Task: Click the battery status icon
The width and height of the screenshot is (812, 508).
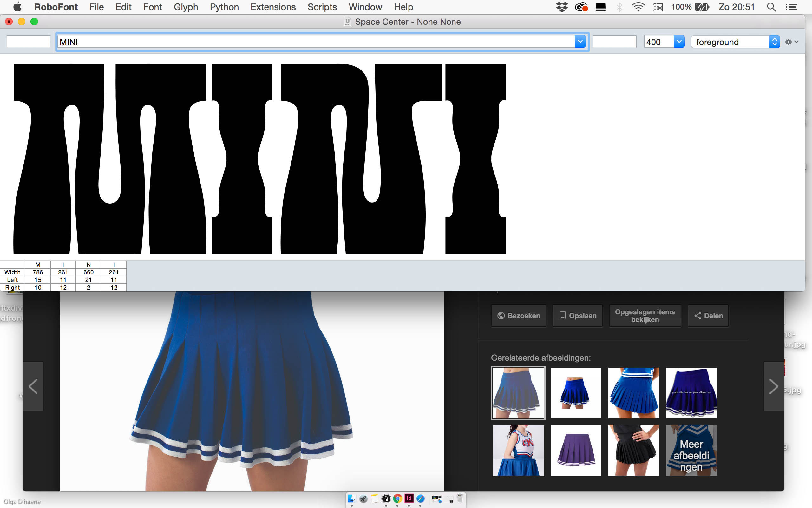Action: (x=702, y=7)
